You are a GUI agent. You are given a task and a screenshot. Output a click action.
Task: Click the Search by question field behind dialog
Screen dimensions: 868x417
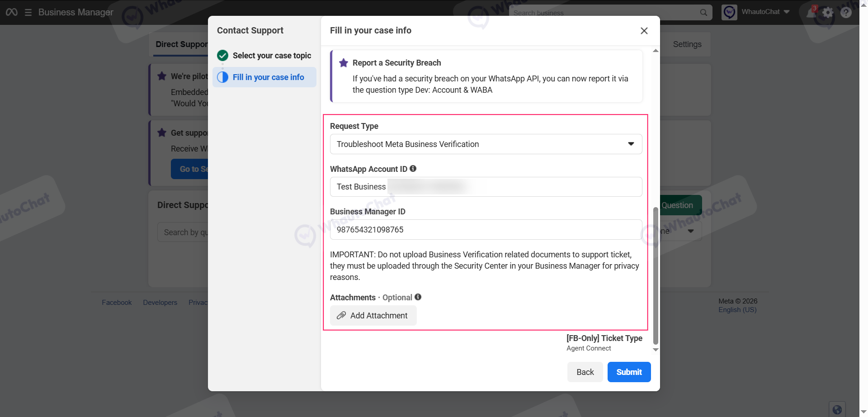pos(183,232)
